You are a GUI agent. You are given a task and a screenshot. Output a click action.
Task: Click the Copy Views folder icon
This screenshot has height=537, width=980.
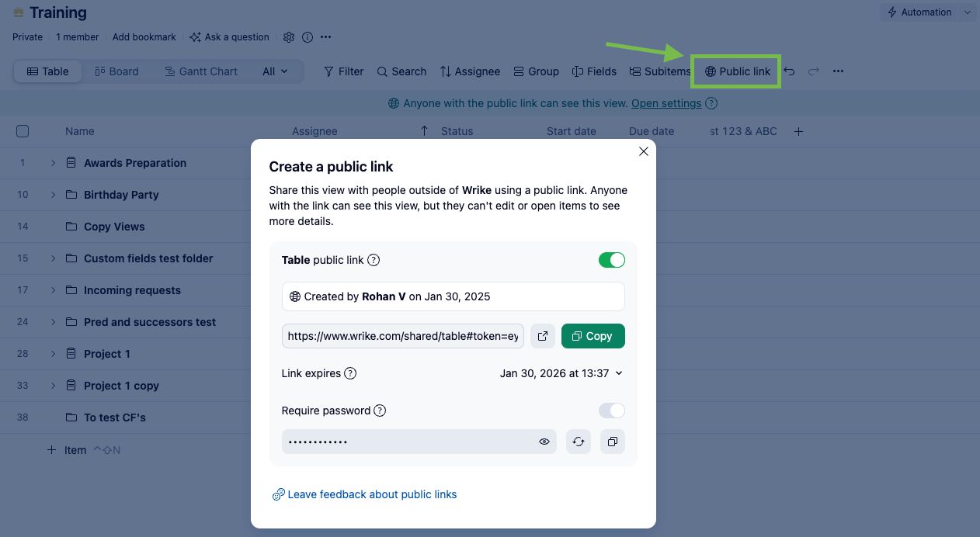click(x=71, y=227)
